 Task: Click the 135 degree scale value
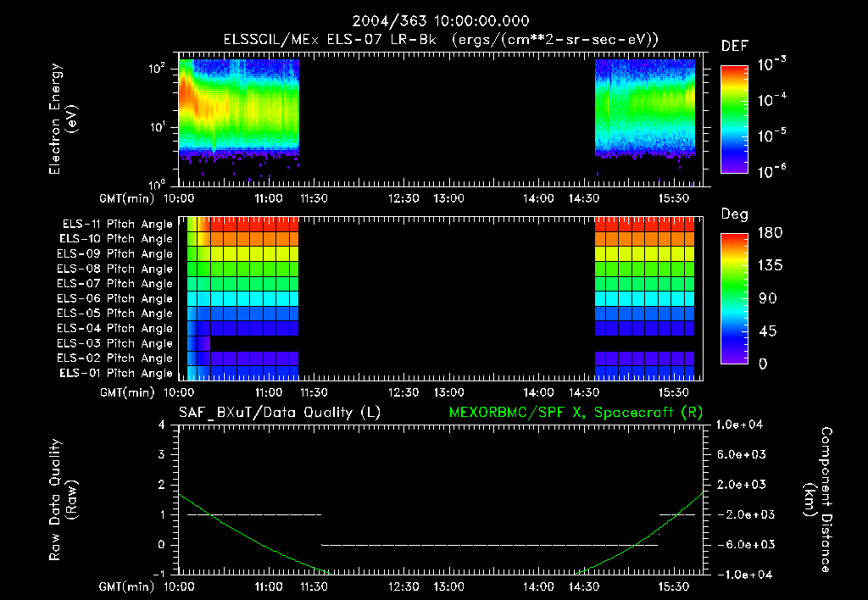[x=770, y=265]
